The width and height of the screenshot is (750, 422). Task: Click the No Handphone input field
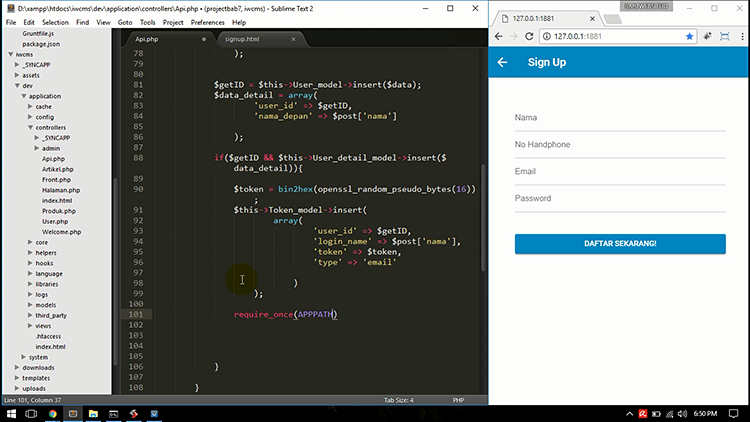(620, 145)
